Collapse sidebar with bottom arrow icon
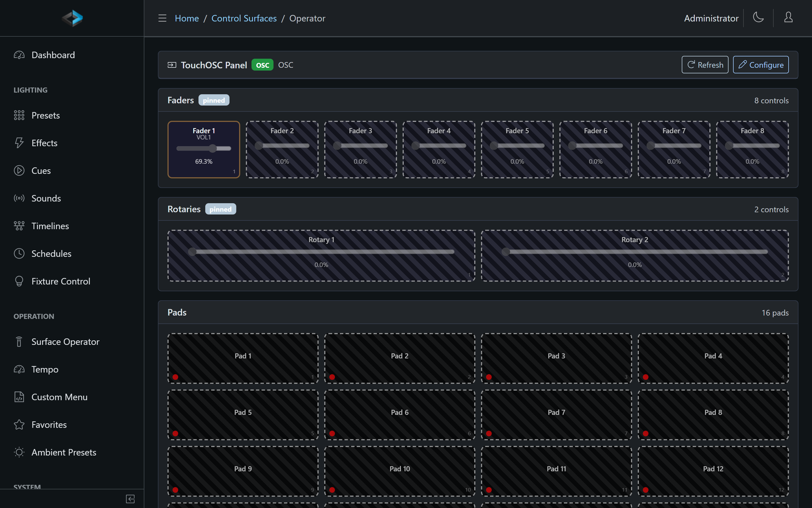This screenshot has width=812, height=508. click(x=130, y=499)
